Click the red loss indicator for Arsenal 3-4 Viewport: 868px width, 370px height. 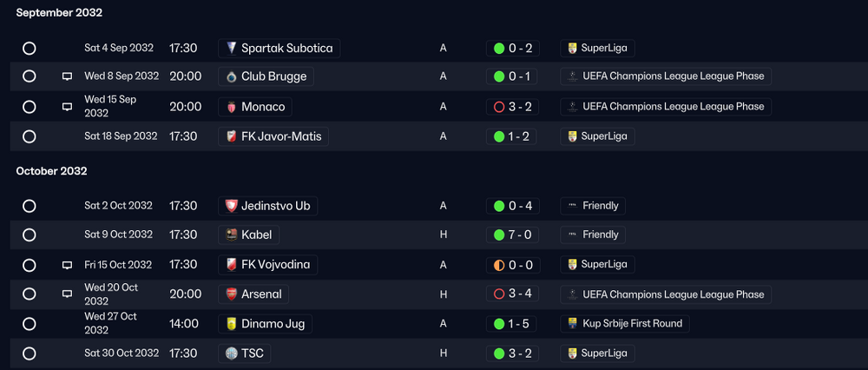coord(499,294)
